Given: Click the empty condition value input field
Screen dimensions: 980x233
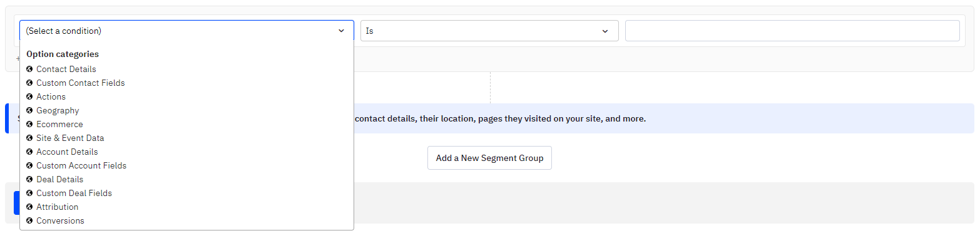Looking at the screenshot, I should 792,31.
